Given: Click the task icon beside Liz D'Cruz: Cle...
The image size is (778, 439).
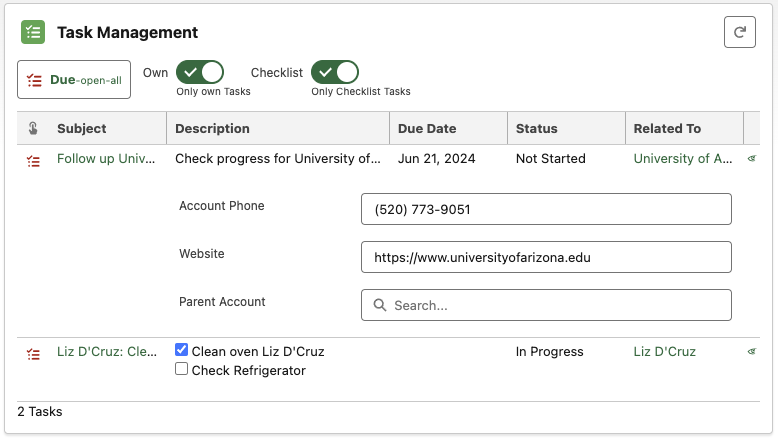Looking at the screenshot, I should 34,353.
